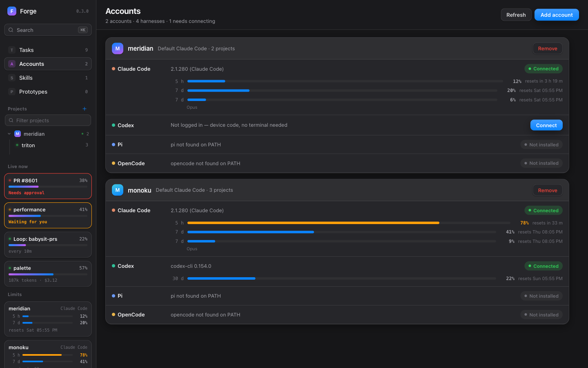The image size is (588, 368).
Task: Remove the meridian account
Action: click(x=548, y=48)
